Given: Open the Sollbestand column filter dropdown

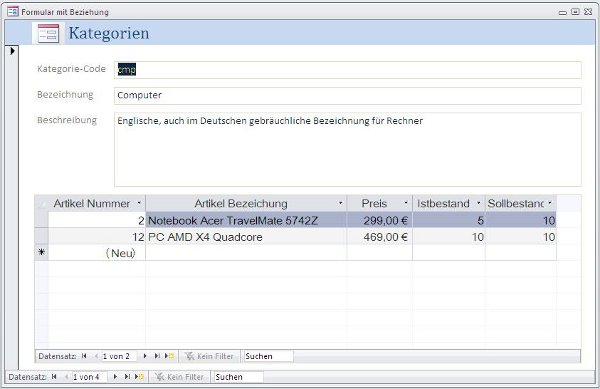Looking at the screenshot, I should coord(550,203).
